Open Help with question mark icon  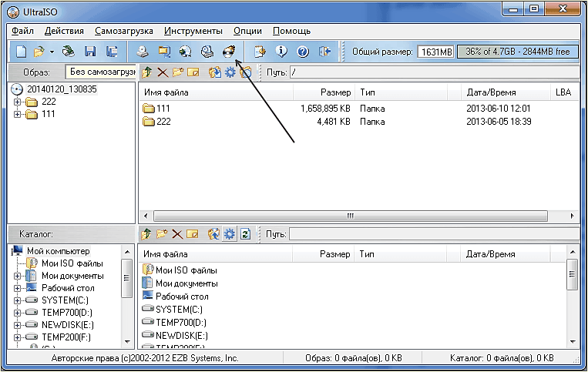pos(303,52)
